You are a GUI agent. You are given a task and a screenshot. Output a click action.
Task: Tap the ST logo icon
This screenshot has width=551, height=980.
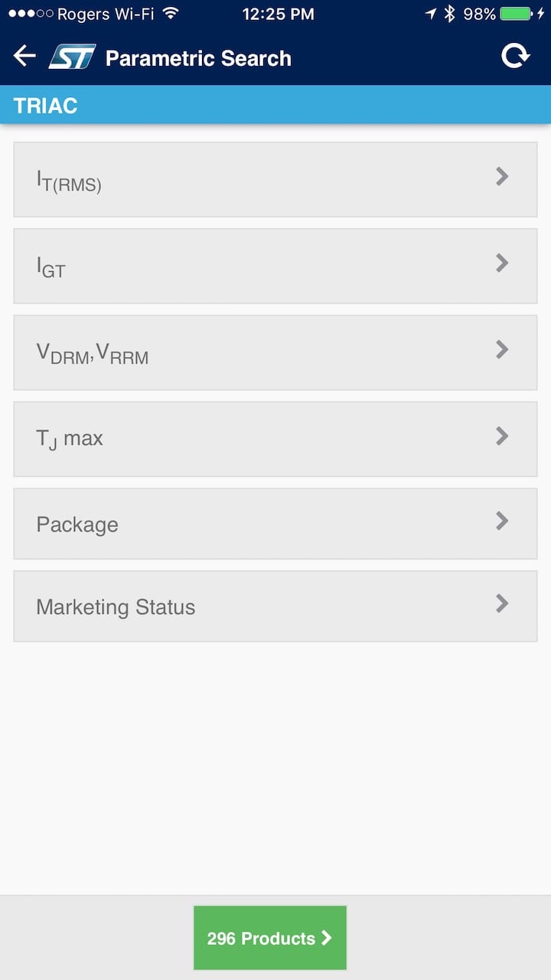(x=72, y=57)
